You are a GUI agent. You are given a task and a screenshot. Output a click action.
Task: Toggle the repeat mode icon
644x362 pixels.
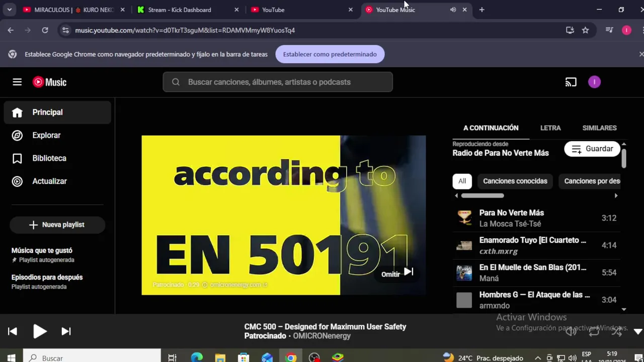pos(594,331)
